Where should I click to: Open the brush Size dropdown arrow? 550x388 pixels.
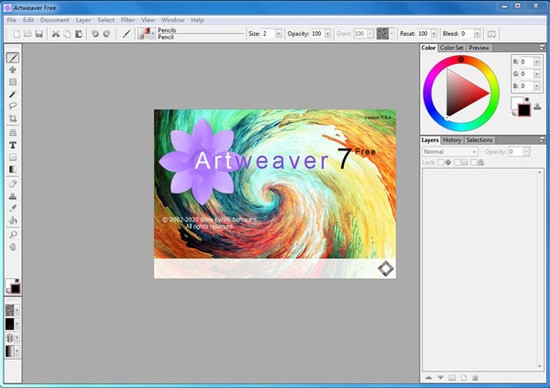279,34
